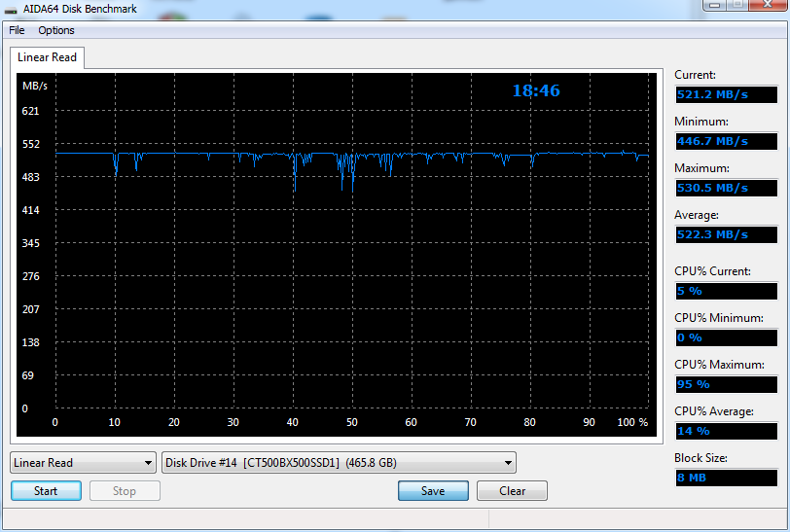The width and height of the screenshot is (790, 532).
Task: Expand the Linear Read test type dropdown
Action: (x=83, y=463)
